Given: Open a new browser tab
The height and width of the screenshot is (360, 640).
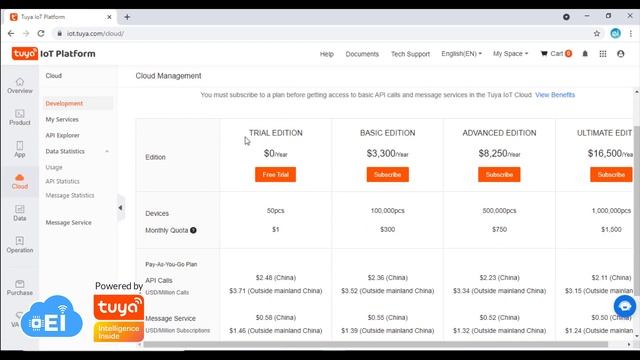Looking at the screenshot, I should click(x=127, y=17).
